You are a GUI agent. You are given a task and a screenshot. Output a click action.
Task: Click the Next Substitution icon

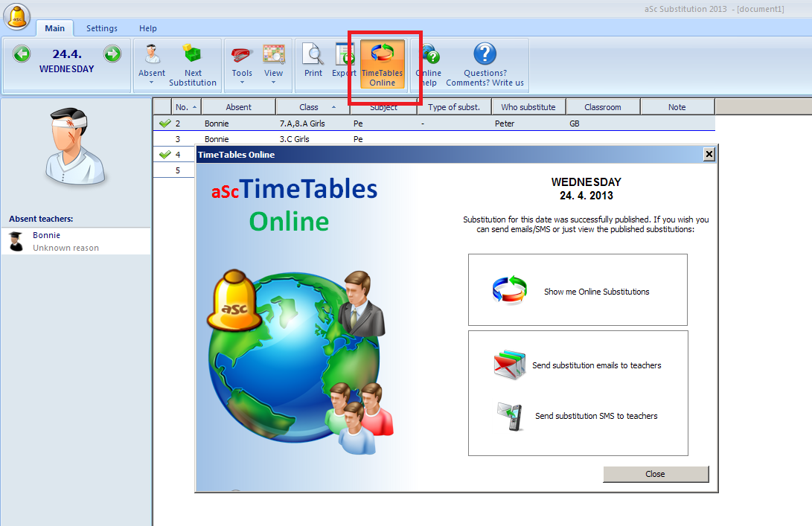[x=193, y=54]
